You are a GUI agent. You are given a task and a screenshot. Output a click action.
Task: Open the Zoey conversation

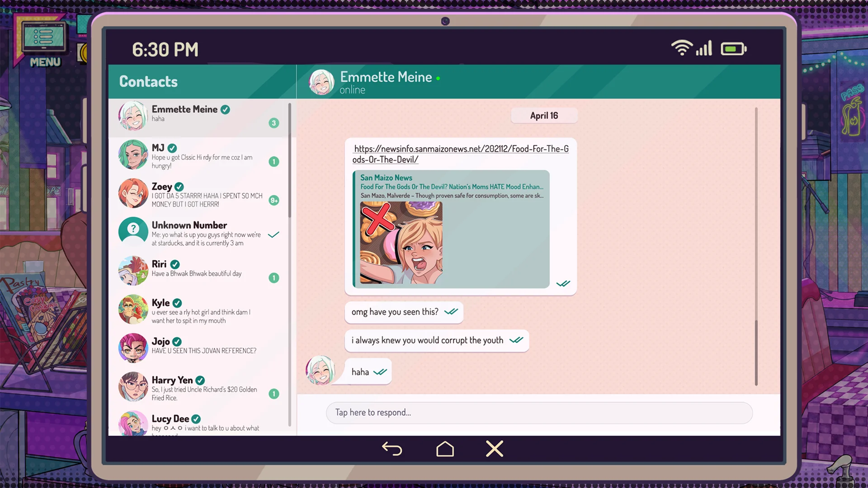point(199,194)
